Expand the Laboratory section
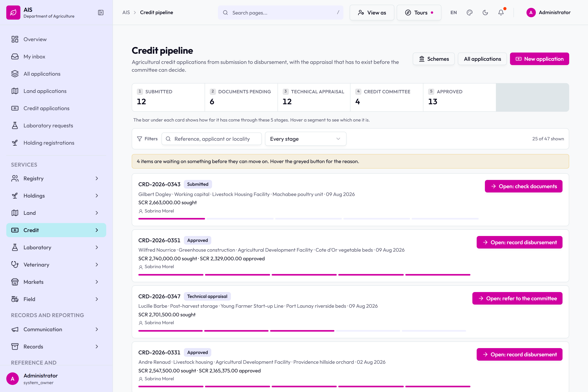588x392 pixels. (x=56, y=248)
